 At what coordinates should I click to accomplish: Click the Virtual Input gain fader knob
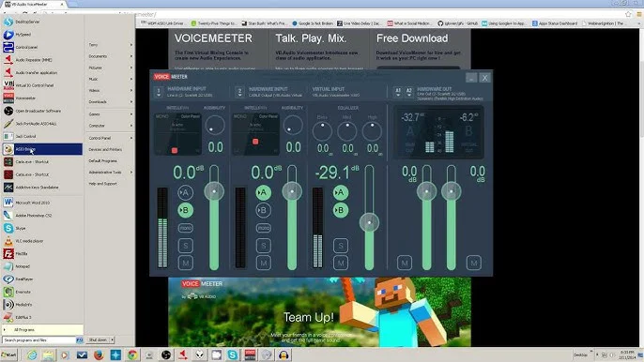coord(369,222)
